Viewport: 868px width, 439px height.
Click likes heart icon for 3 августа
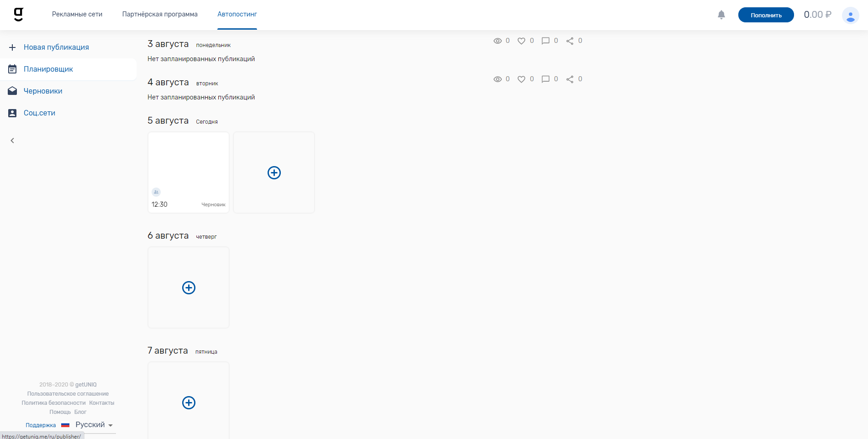pyautogui.click(x=521, y=41)
